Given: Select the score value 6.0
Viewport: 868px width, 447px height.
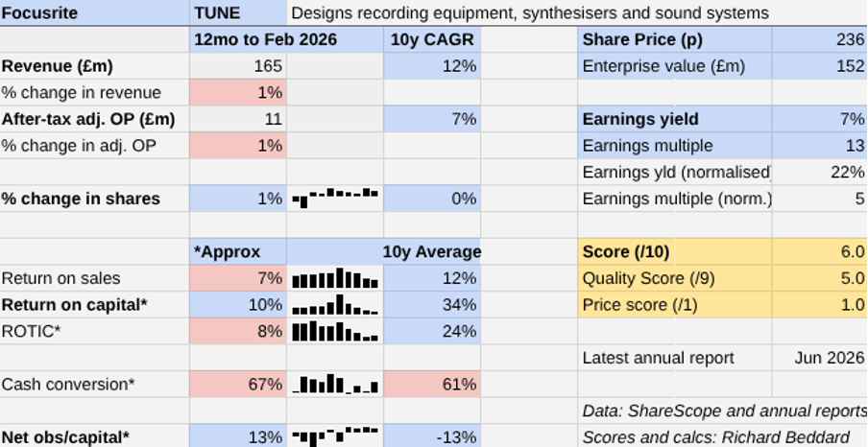Looking at the screenshot, I should click(x=820, y=251).
